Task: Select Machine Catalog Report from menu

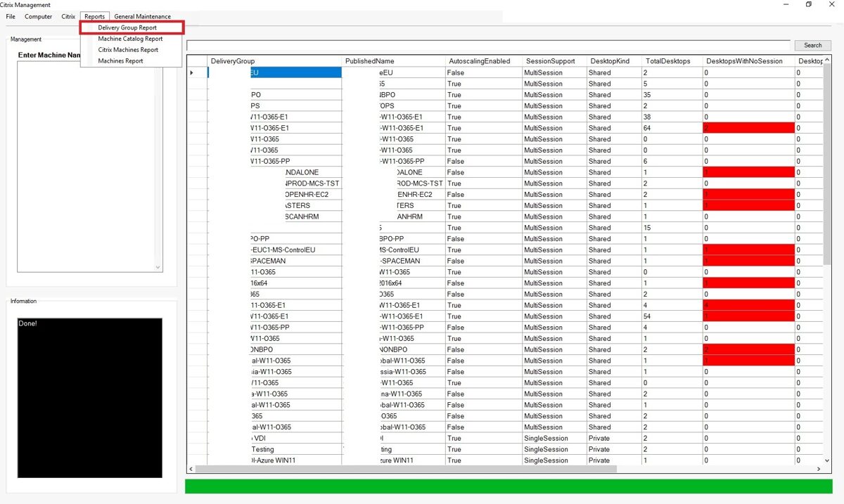Action: [x=132, y=39]
